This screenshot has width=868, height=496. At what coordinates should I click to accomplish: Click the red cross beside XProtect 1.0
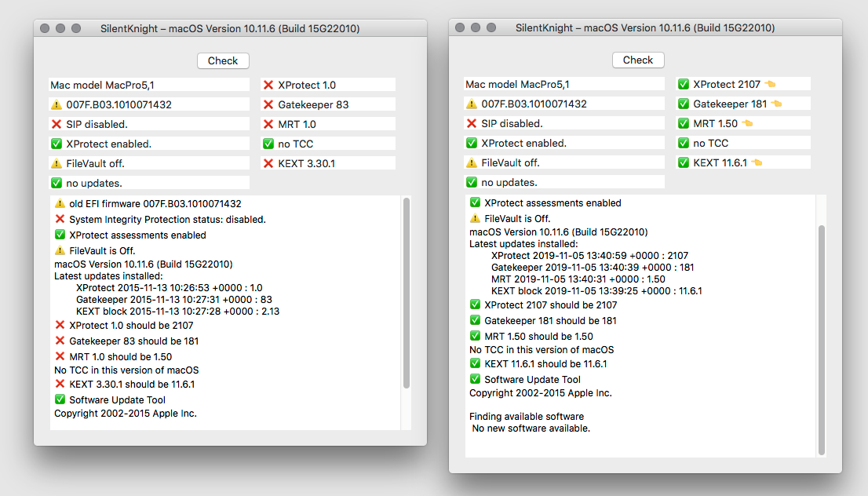pyautogui.click(x=268, y=85)
